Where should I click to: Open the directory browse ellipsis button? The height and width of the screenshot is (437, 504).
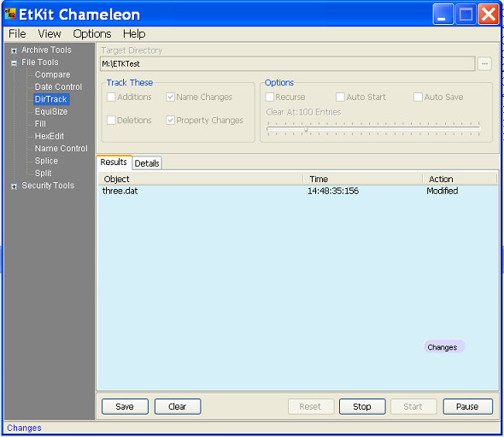484,64
